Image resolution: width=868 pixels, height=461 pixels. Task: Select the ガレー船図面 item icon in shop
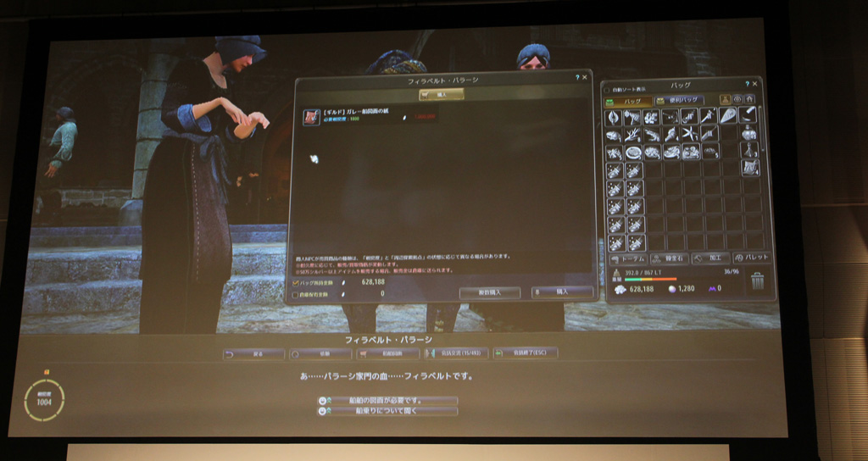point(312,117)
